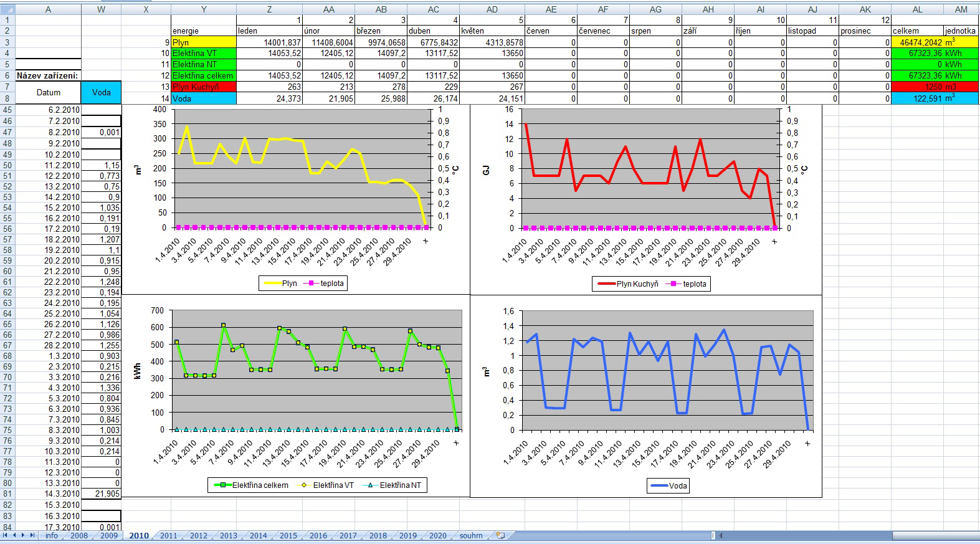
Task: Select row 8 header
Action: pyautogui.click(x=7, y=98)
